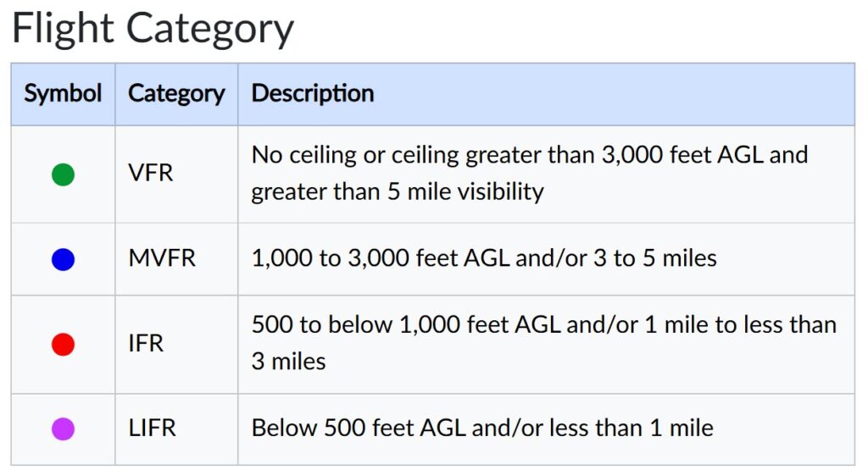868x470 pixels.
Task: Click the "3 miles" line ending IFR description
Action: tap(288, 362)
